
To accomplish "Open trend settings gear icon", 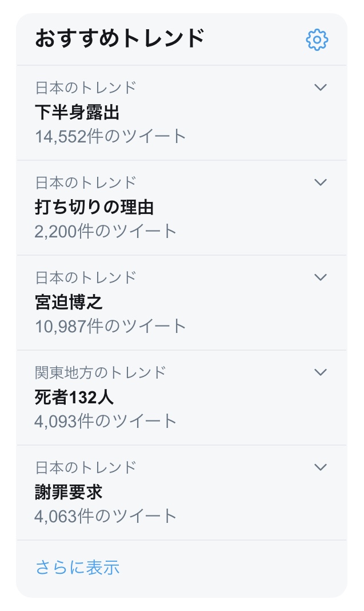I will tap(317, 39).
